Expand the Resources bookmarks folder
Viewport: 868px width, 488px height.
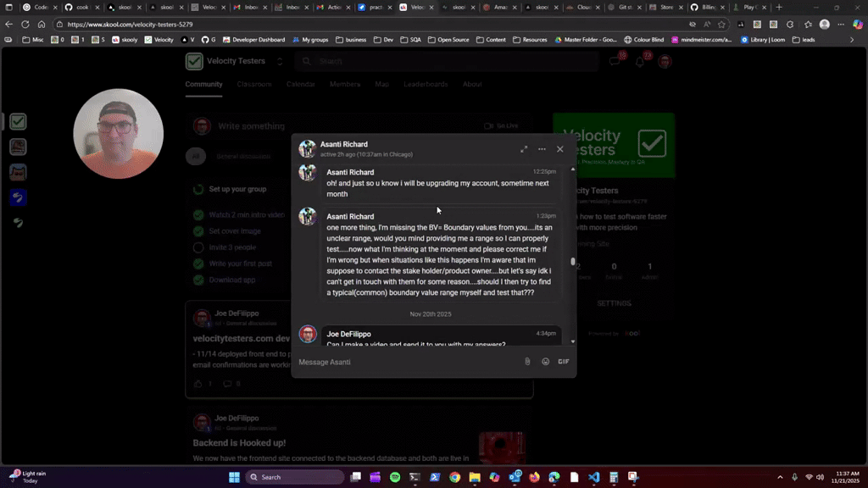click(x=530, y=40)
